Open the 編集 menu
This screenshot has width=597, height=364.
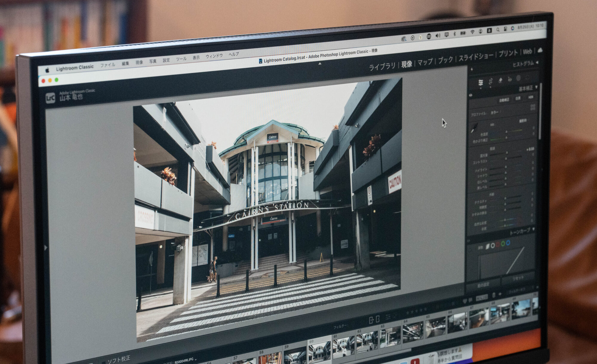125,64
